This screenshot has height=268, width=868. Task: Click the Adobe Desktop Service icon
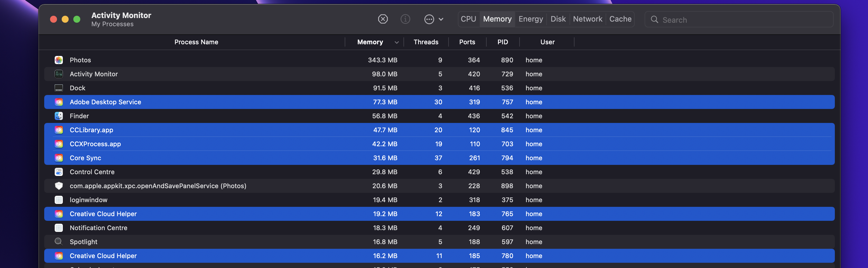coord(59,102)
